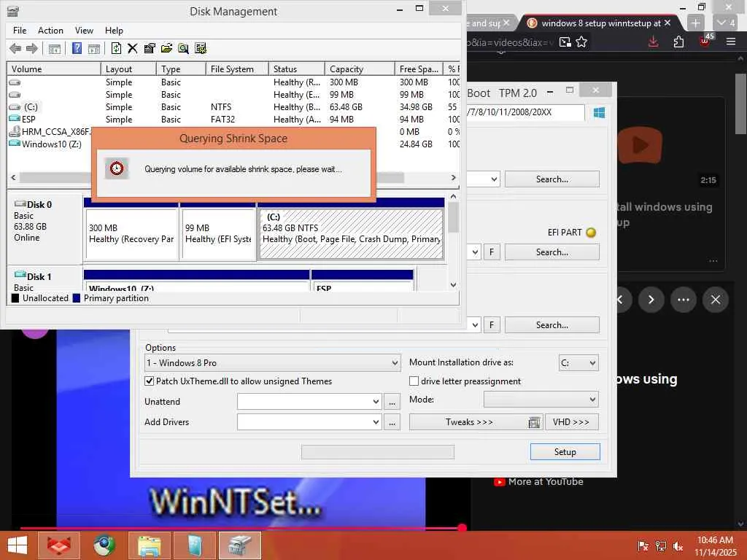
Task: Click the F button below EFI PART
Action: click(x=492, y=252)
